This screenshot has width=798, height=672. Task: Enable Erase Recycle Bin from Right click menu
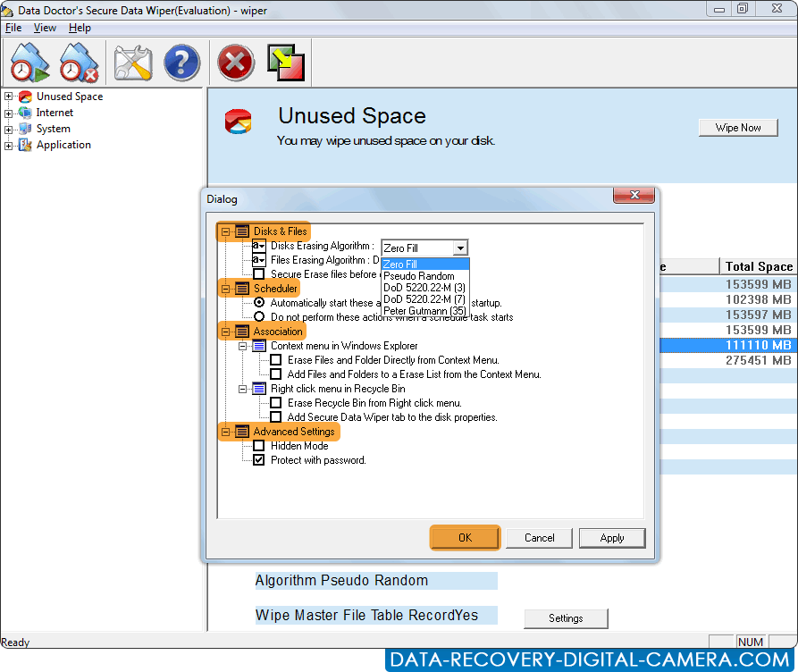pyautogui.click(x=276, y=403)
